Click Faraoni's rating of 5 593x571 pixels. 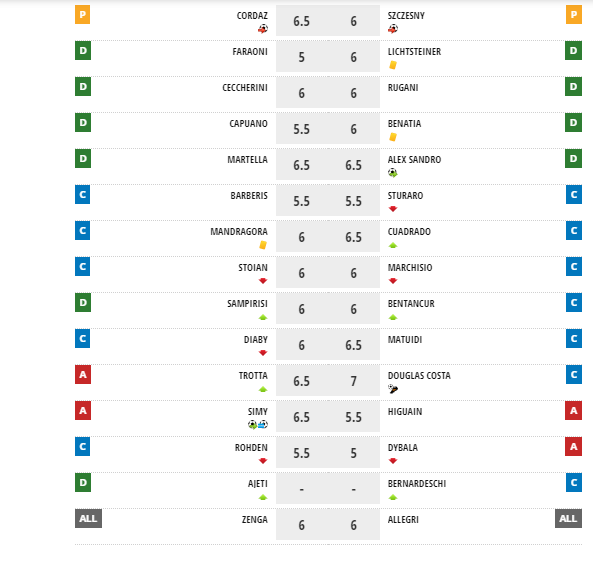click(x=301, y=57)
